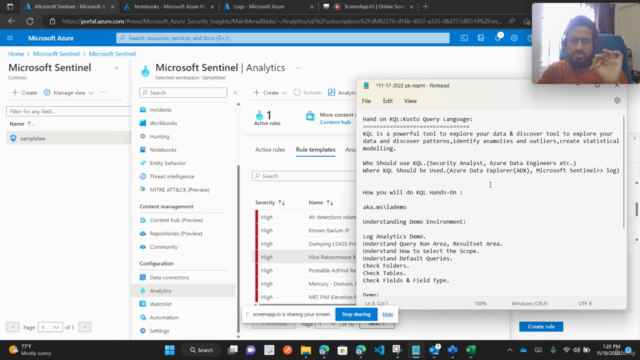Open Excel from taskbar
640x360 pixels.
[x=471, y=350]
